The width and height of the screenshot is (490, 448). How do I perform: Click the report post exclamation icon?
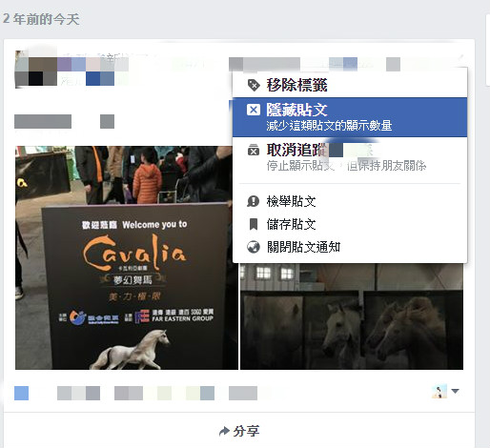[254, 201]
